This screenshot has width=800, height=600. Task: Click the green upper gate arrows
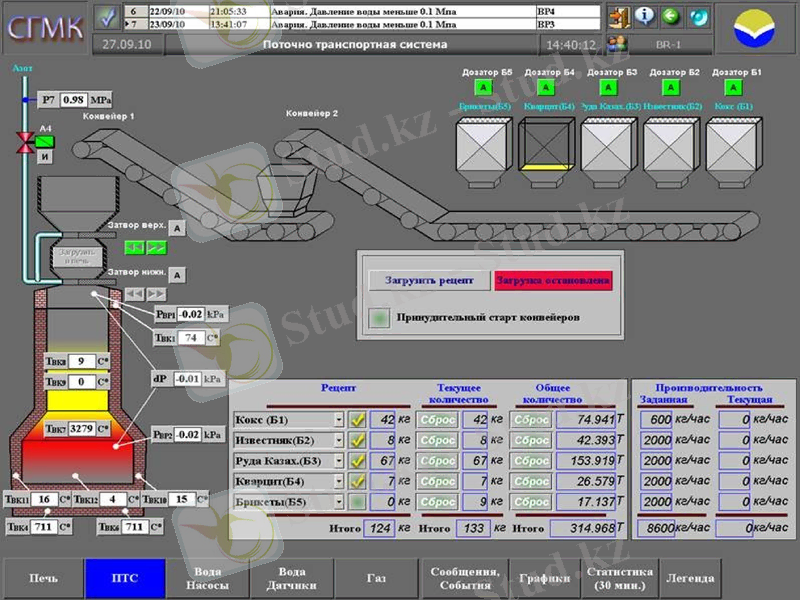click(145, 248)
